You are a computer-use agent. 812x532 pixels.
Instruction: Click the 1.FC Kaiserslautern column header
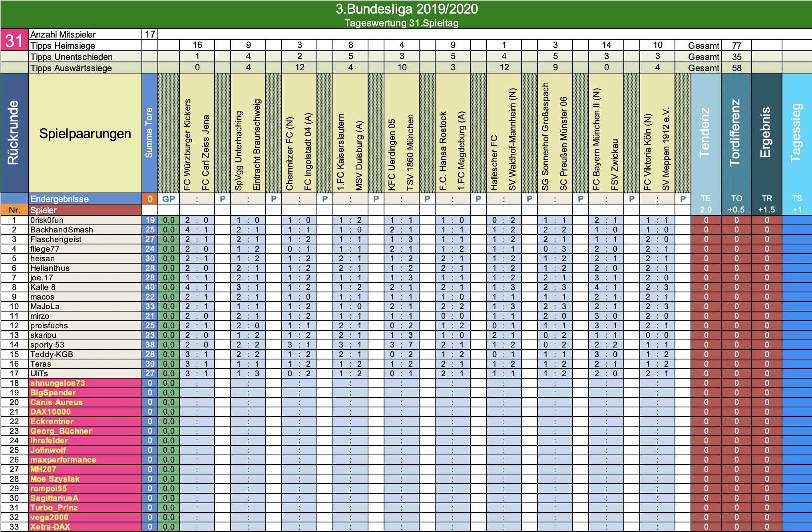[x=340, y=152]
